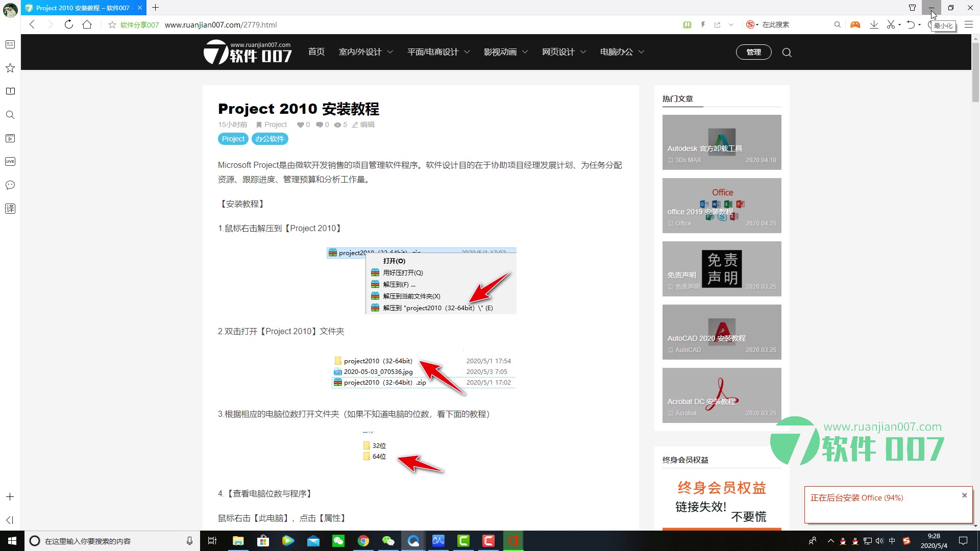Click the lightning speed-mode icon

703,24
